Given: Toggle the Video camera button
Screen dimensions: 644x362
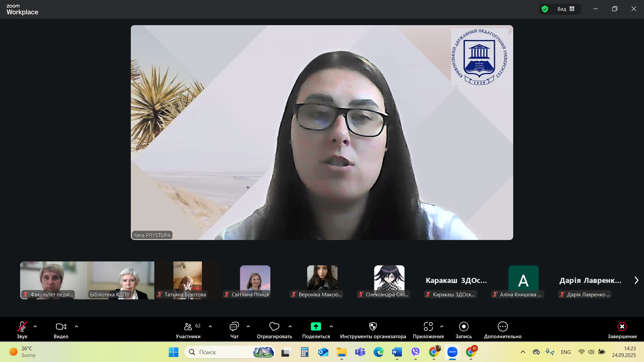Looking at the screenshot, I should coord(61,326).
